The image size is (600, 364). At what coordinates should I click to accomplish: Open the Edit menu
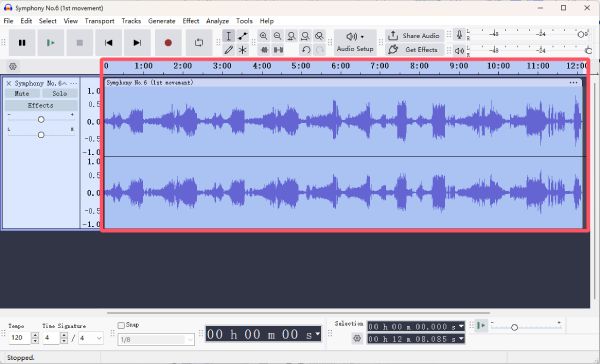(x=26, y=21)
